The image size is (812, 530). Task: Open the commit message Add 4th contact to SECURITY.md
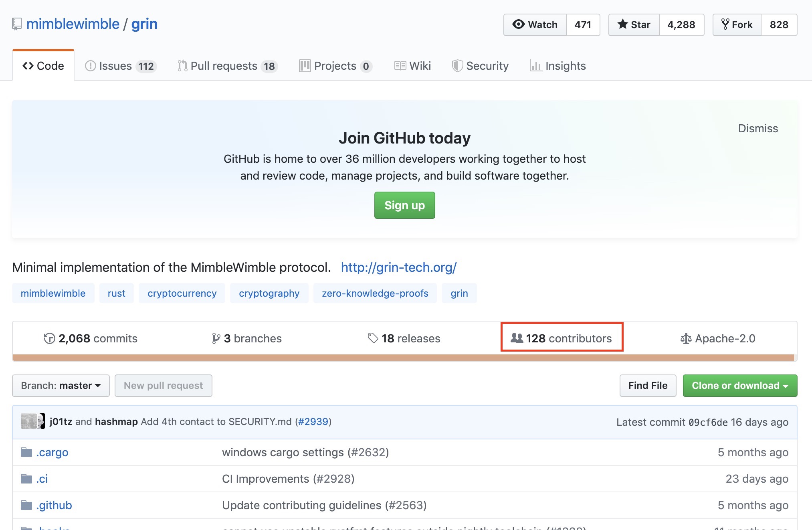coord(216,422)
